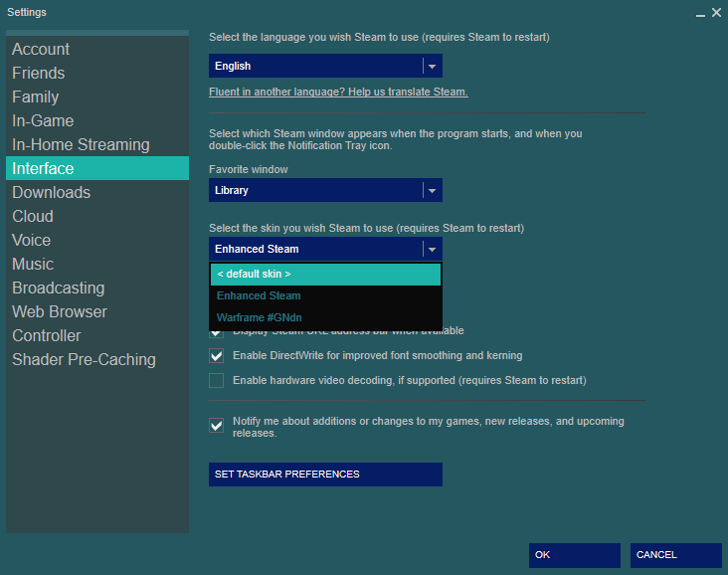Click the language dropdown arrow

(x=433, y=66)
